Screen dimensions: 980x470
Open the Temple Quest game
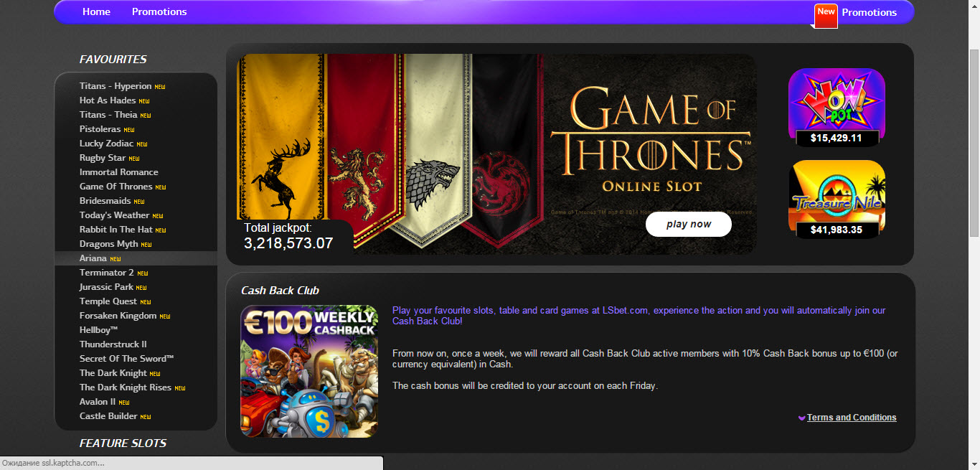pos(108,301)
